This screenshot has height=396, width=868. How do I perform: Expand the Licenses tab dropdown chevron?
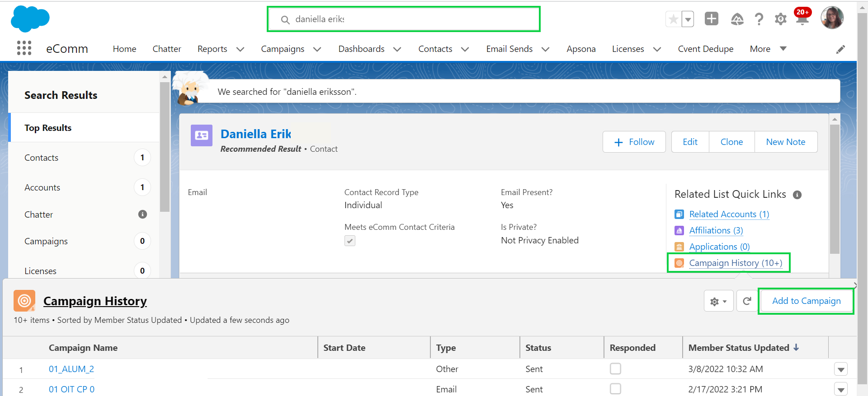coord(657,49)
